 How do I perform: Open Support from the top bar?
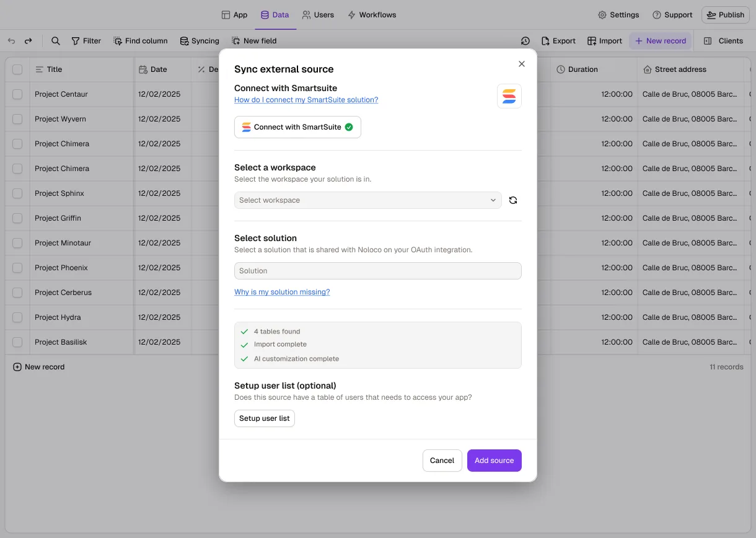[672, 15]
